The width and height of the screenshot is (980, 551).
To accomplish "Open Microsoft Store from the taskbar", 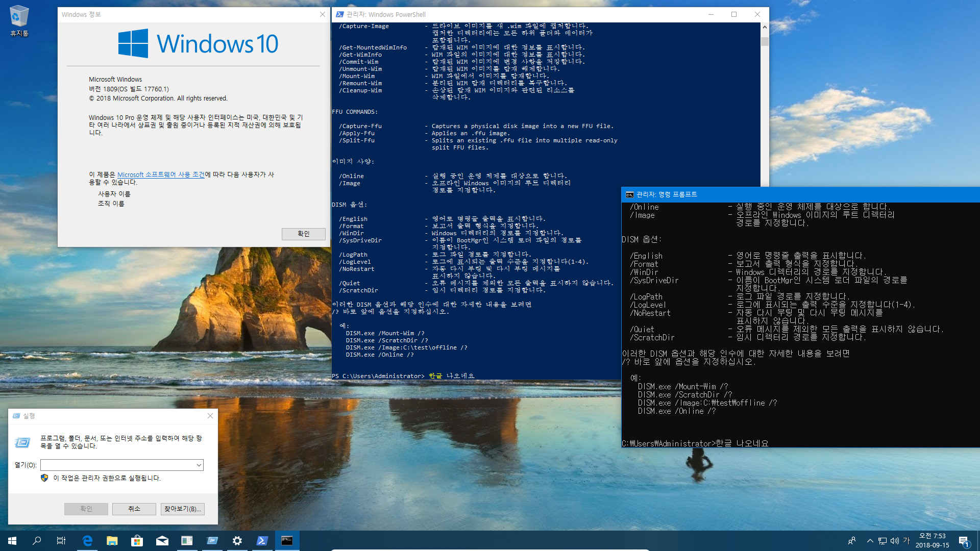I will tap(137, 541).
